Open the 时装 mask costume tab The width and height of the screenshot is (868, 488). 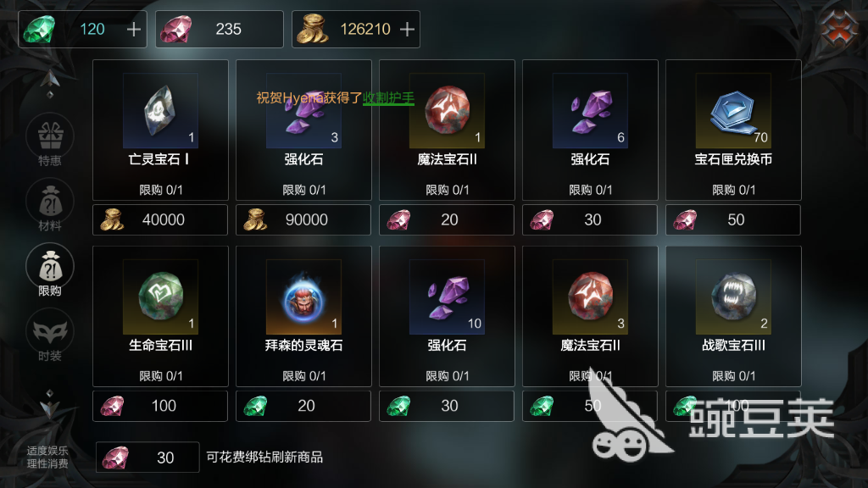coord(50,335)
